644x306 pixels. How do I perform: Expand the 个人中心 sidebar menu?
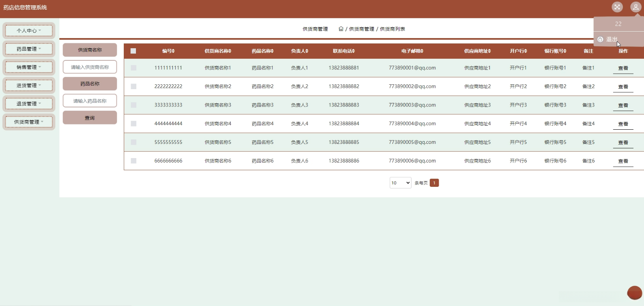pos(29,31)
